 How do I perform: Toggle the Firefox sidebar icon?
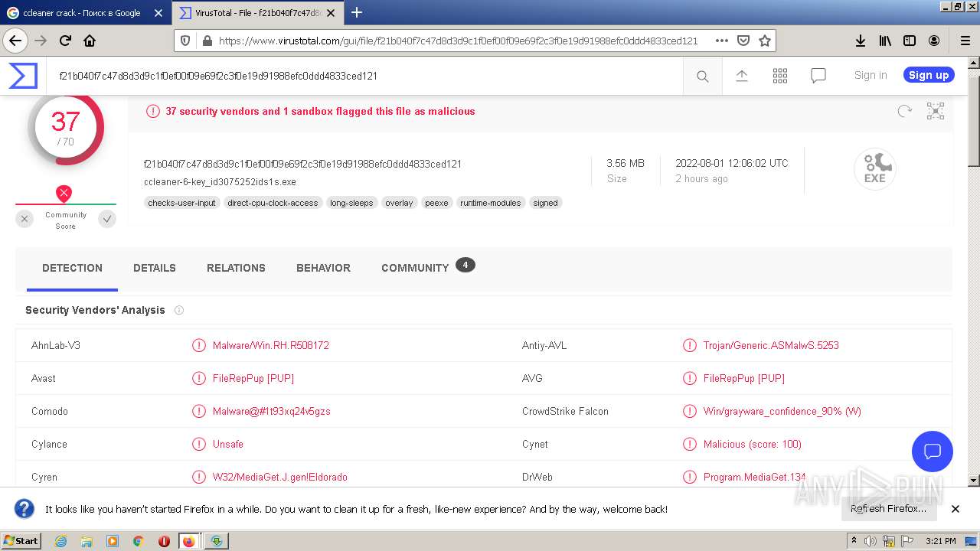910,41
